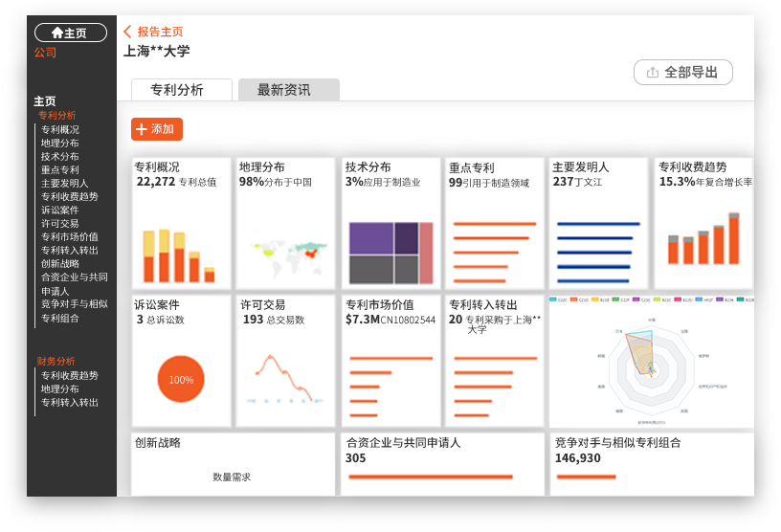Go back via 报告主页 link
The width and height of the screenshot is (781, 532).
coord(160,32)
